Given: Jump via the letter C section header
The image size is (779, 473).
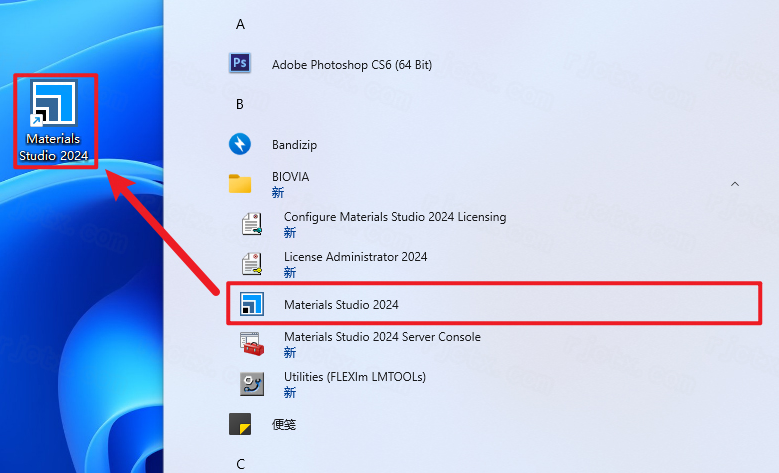Looking at the screenshot, I should (x=240, y=463).
